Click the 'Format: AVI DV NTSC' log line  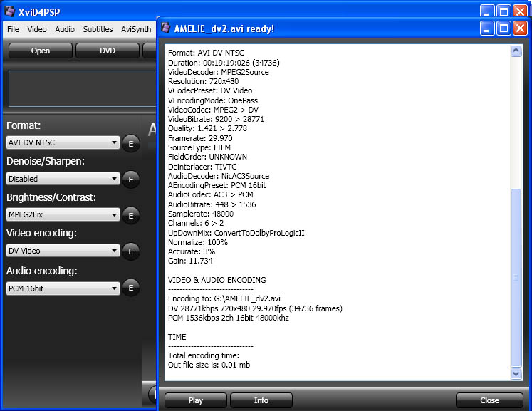tap(206, 53)
